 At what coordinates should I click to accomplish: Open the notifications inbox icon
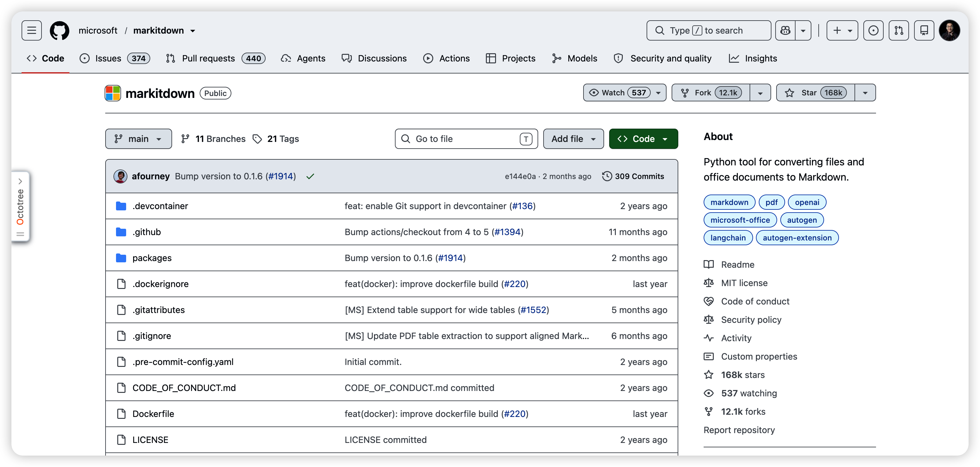[924, 30]
